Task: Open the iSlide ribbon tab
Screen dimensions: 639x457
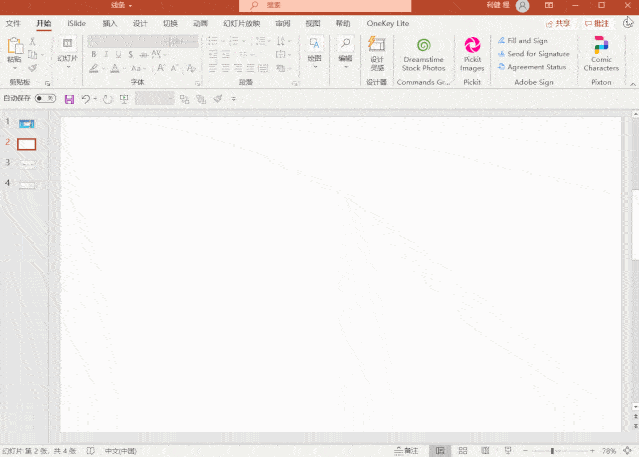Action: tap(76, 22)
